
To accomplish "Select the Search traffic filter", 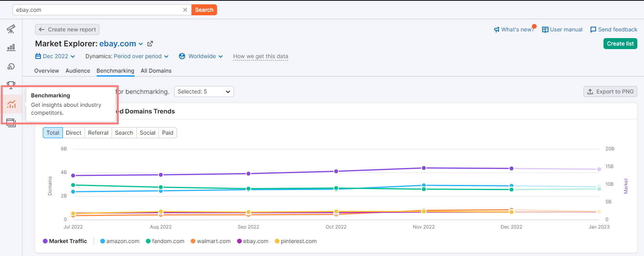I will (x=124, y=133).
